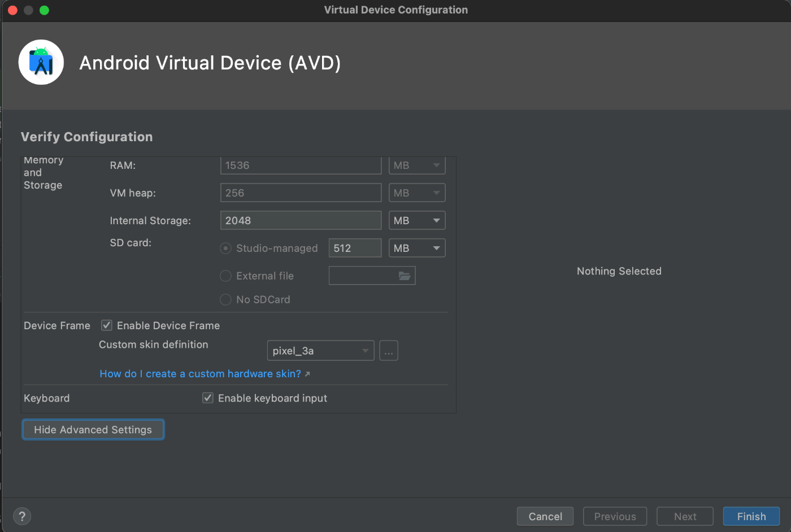Browse for external SD card file folder icon
Screen dimensions: 791x532
405,276
